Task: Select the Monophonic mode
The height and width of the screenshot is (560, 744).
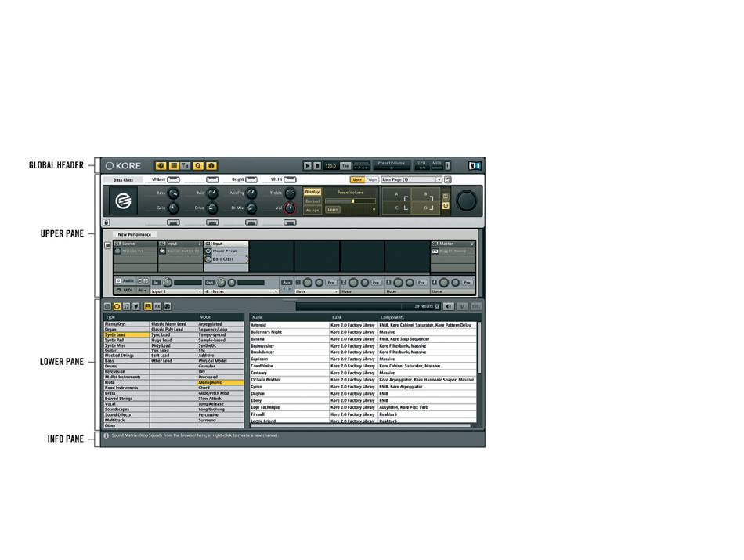Action: 221,382
